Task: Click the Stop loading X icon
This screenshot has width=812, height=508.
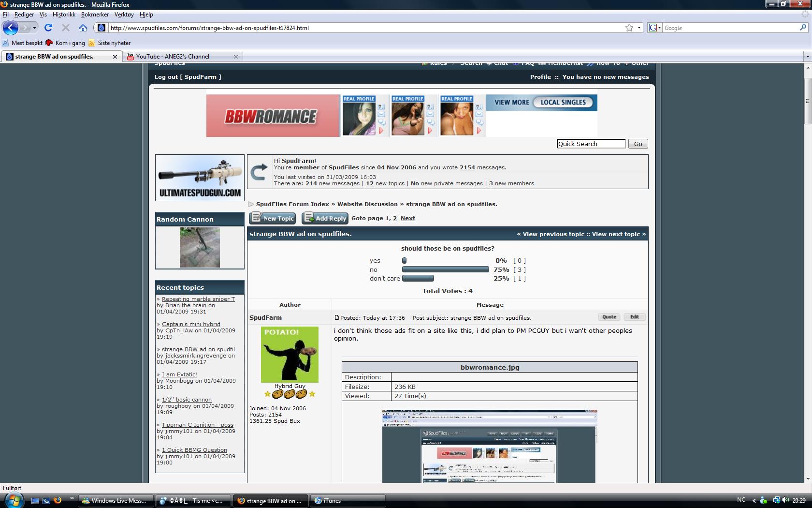Action: point(66,28)
